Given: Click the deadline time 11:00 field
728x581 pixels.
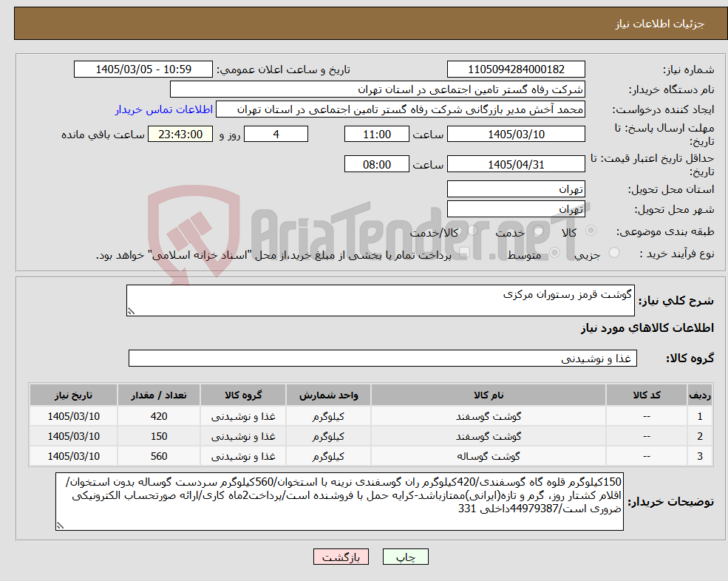Looking at the screenshot, I should coord(376,135).
